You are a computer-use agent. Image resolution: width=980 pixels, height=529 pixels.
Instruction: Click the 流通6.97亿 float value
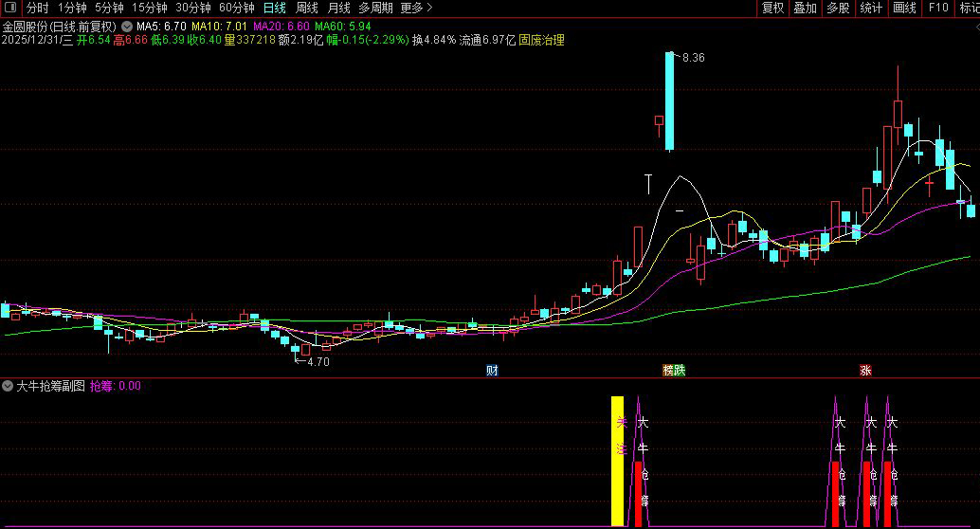point(487,40)
